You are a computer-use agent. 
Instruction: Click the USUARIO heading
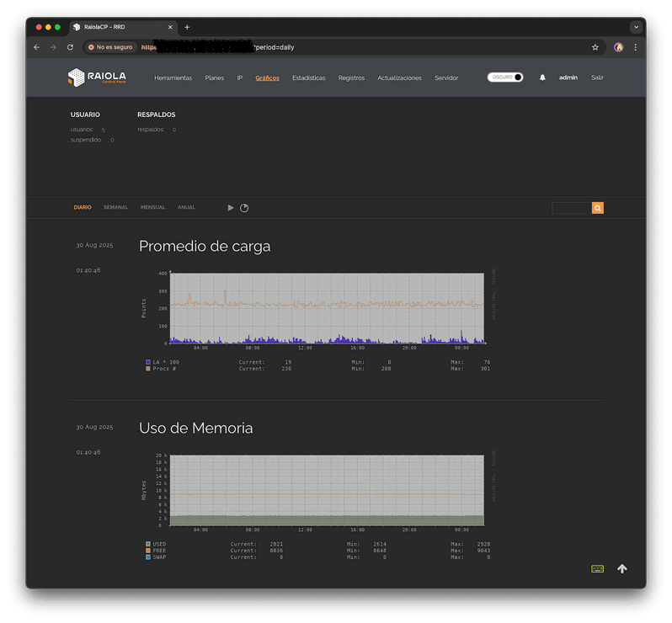coord(85,114)
